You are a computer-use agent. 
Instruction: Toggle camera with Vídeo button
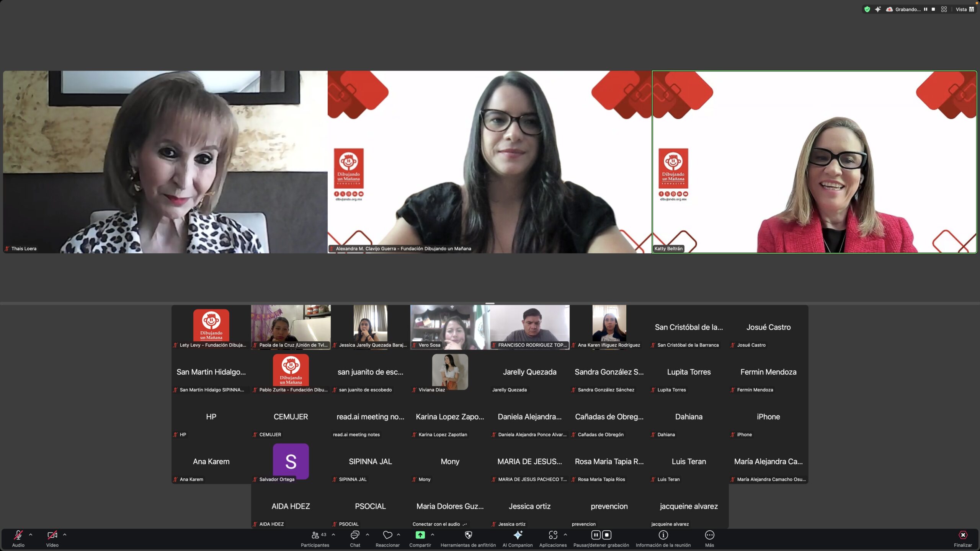click(52, 535)
